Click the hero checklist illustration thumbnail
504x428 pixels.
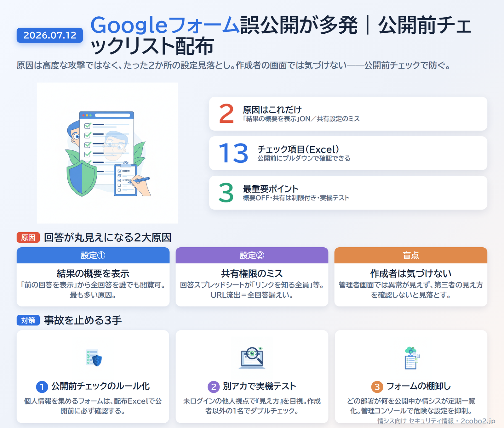[107, 153]
